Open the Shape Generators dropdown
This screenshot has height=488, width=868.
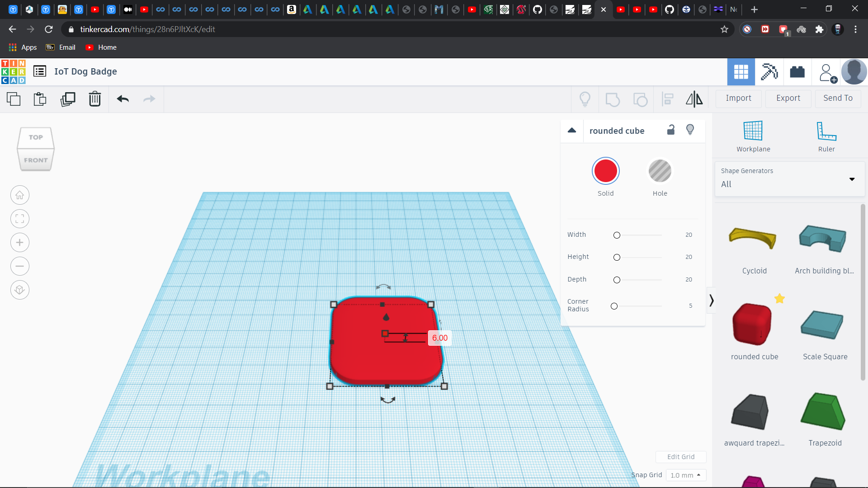click(852, 179)
